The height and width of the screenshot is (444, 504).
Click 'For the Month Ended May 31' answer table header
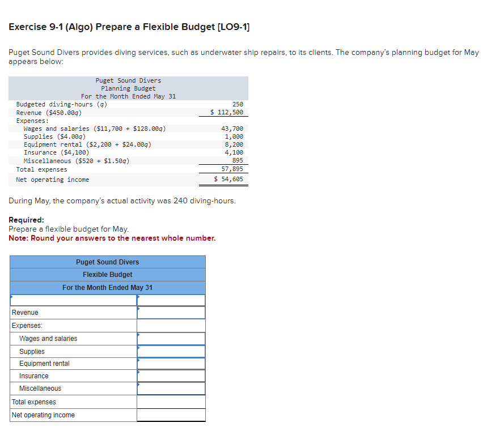click(107, 288)
